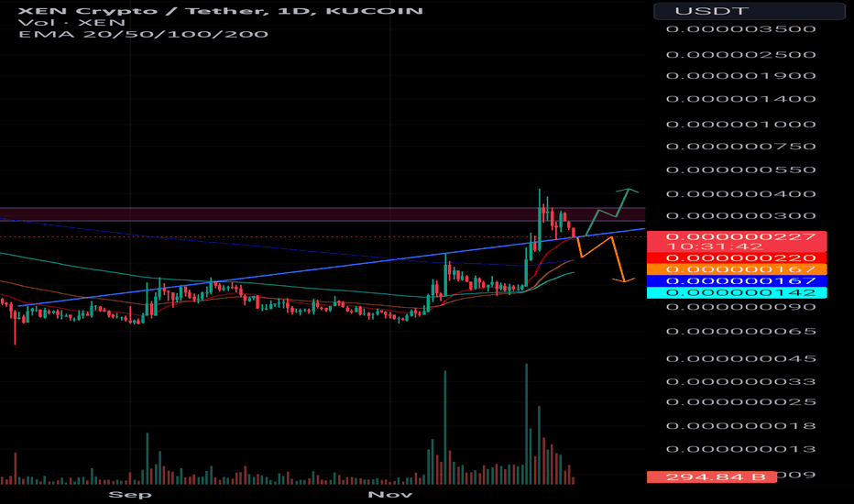Click the 0.000000400 price axis label
Viewport: 854px width, 504px height.
coord(740,194)
